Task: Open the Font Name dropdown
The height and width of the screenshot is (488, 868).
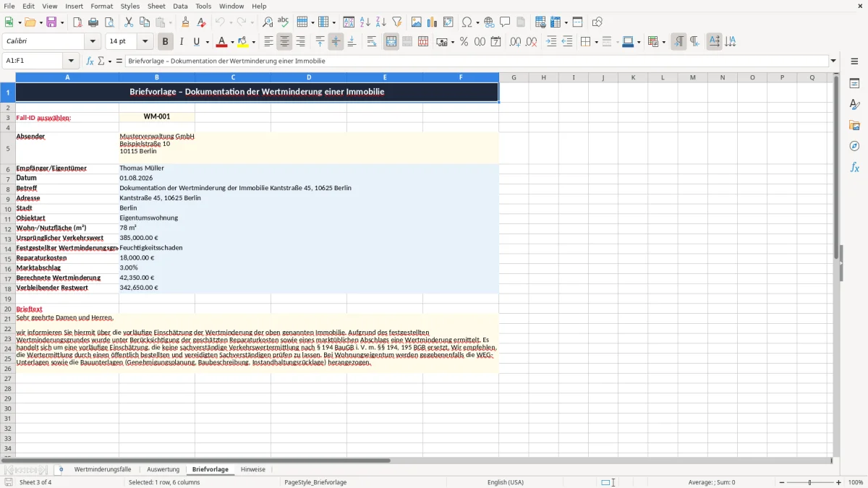Action: coord(93,42)
